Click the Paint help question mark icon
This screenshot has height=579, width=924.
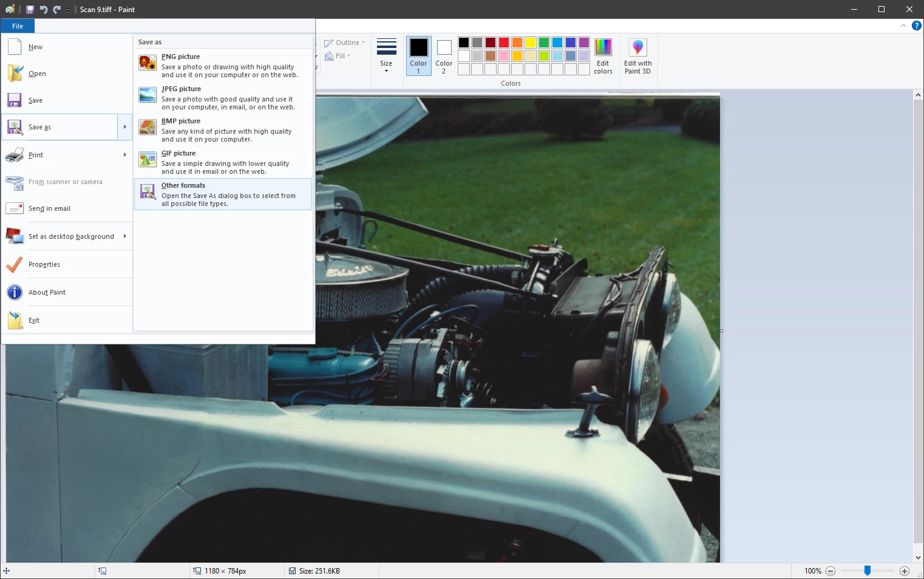[x=917, y=26]
